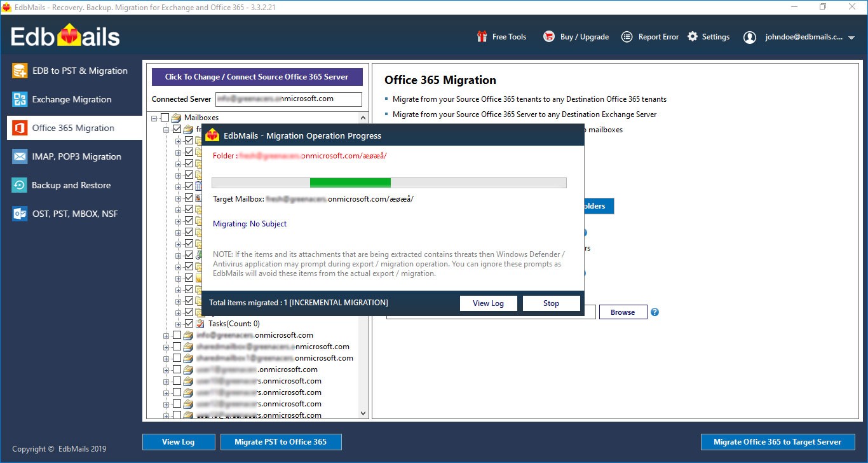This screenshot has width=868, height=463.
Task: Open OST, PST, MBOX, NSF section
Action: [74, 214]
